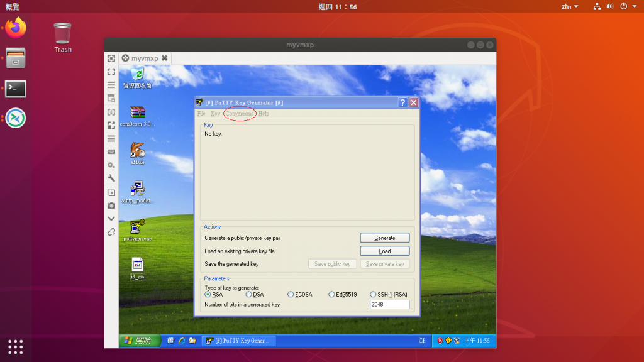This screenshot has width=644, height=362.
Task: Open the menu directly above Remmina's keyboard icon
Action: tap(111, 139)
